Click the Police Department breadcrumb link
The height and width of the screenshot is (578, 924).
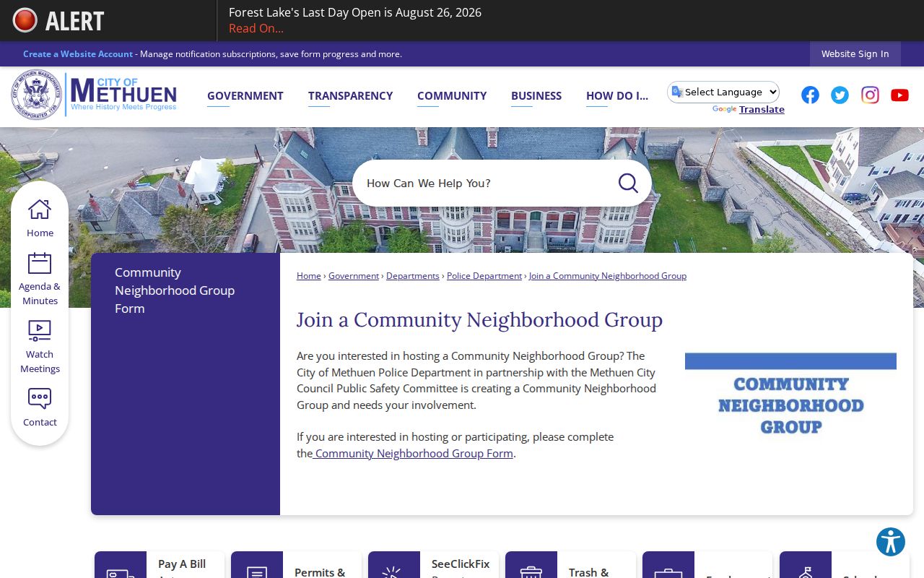coord(484,276)
